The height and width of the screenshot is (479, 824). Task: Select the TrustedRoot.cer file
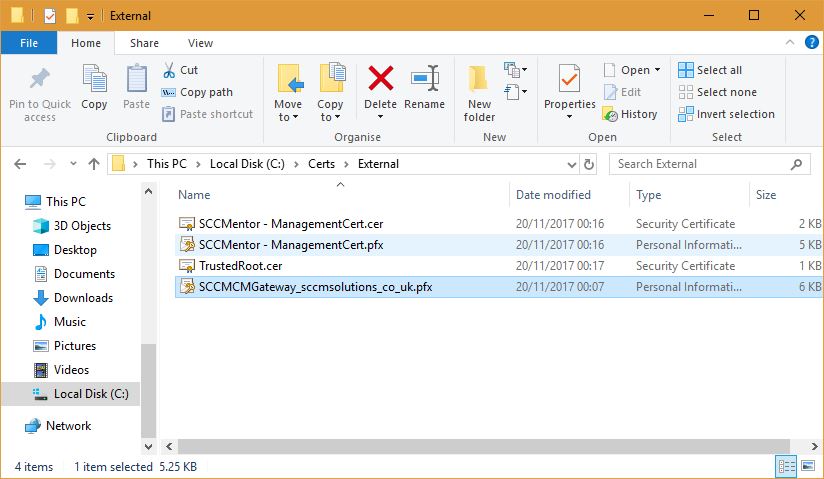pos(240,266)
